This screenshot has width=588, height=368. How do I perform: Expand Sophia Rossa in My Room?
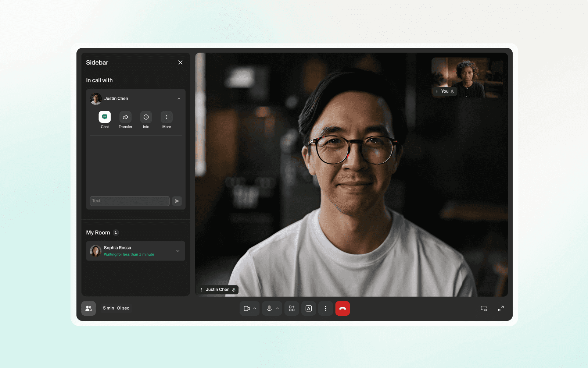178,251
